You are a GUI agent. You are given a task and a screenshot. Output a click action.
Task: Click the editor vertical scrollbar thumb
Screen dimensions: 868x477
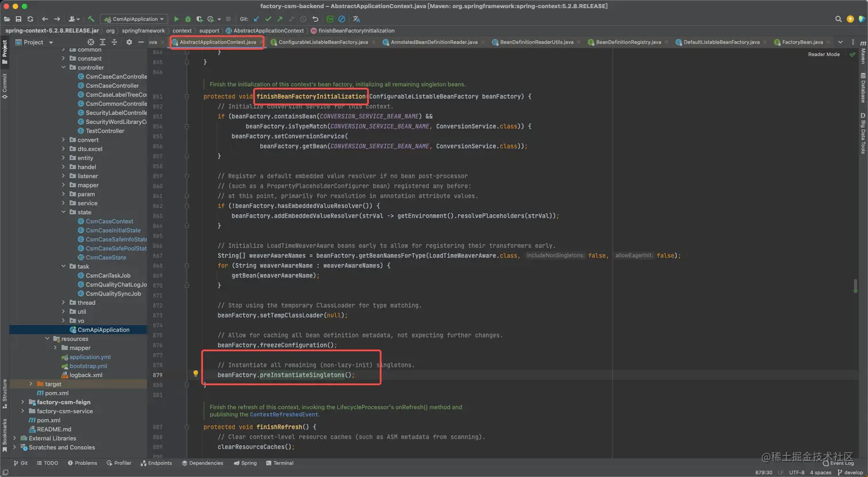click(855, 285)
